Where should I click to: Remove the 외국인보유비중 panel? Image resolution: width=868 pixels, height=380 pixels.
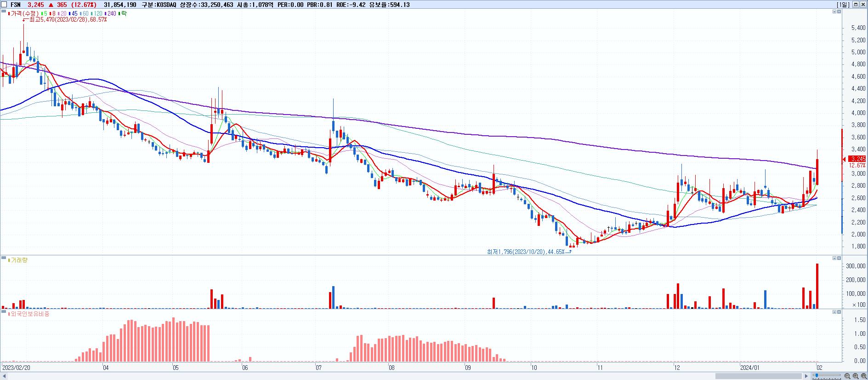839,312
